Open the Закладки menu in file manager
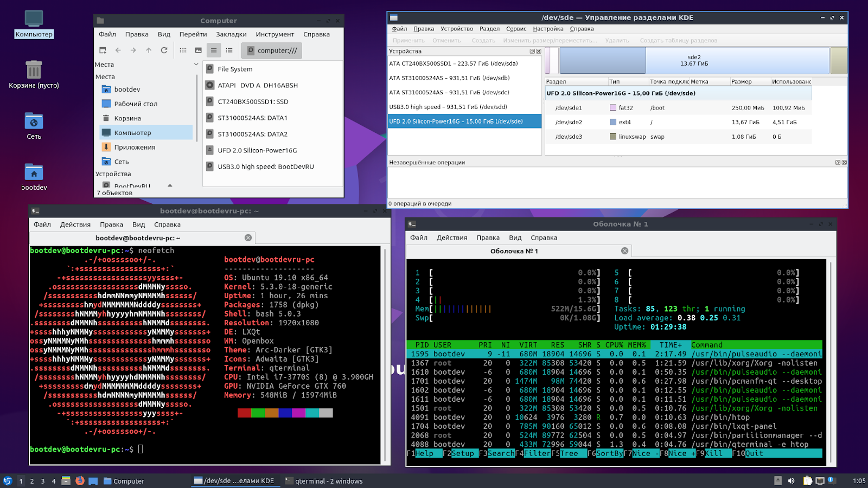Screen dimensions: 868x488 [x=231, y=34]
